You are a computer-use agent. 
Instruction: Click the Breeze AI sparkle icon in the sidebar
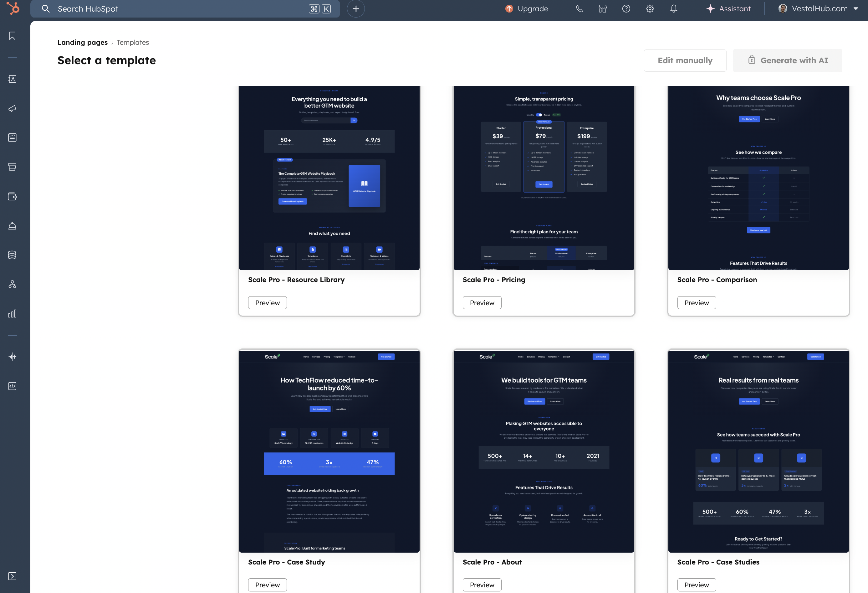pos(12,357)
